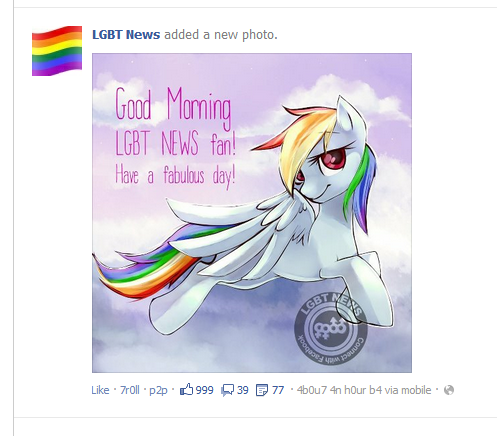Click the 'Have a fabulous day!' line in the photo
Image resolution: width=497 pixels, height=436 pixels.
tap(176, 176)
